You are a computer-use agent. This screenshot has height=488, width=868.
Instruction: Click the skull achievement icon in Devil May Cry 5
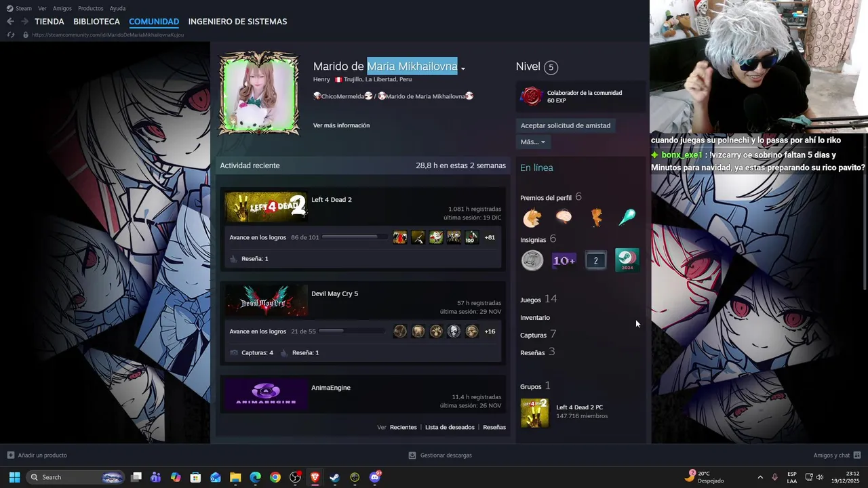(x=454, y=331)
